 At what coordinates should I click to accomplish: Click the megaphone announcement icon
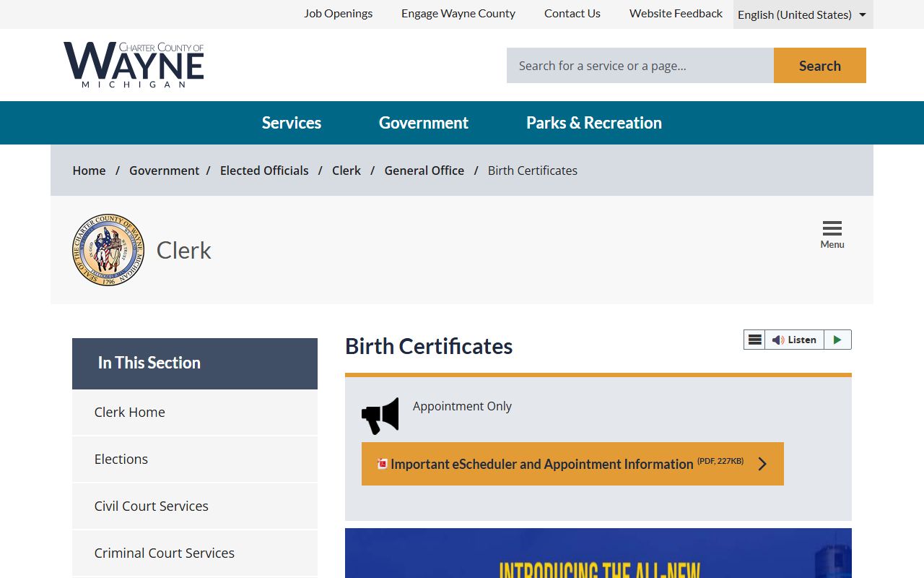380,415
